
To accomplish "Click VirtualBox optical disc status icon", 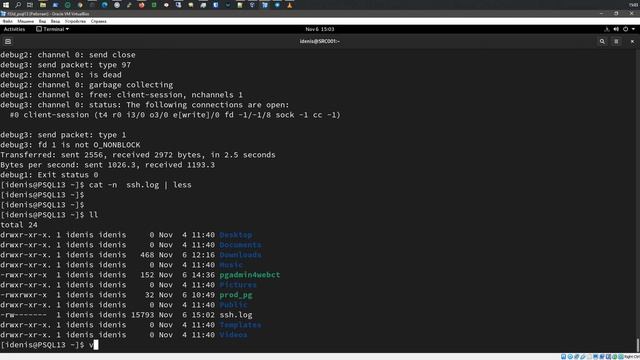I will coord(570,357).
